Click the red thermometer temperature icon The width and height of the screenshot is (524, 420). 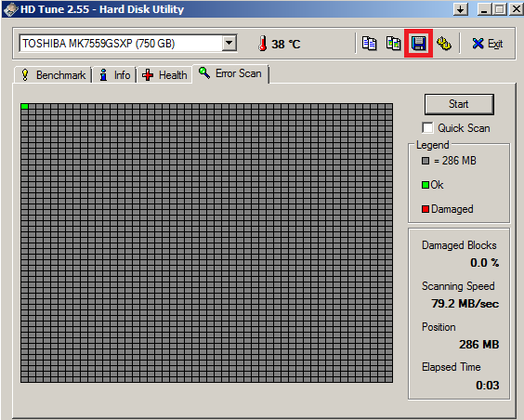click(x=263, y=44)
